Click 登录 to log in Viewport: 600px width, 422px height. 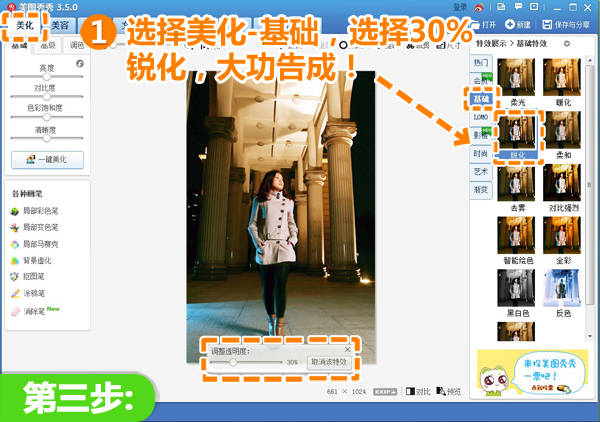(460, 7)
